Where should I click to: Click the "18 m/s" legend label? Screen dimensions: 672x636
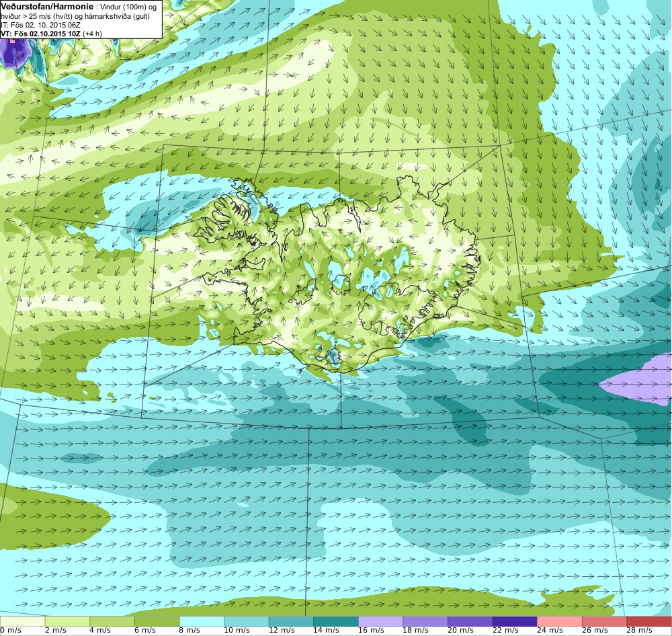415,631
